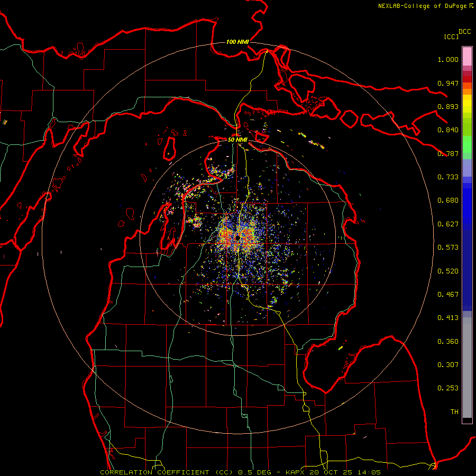Click the DCC legend heading
The height and width of the screenshot is (476, 476).
click(x=464, y=32)
